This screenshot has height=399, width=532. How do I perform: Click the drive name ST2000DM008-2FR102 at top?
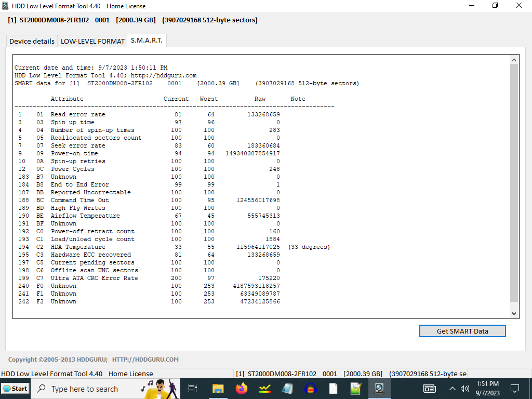point(54,20)
